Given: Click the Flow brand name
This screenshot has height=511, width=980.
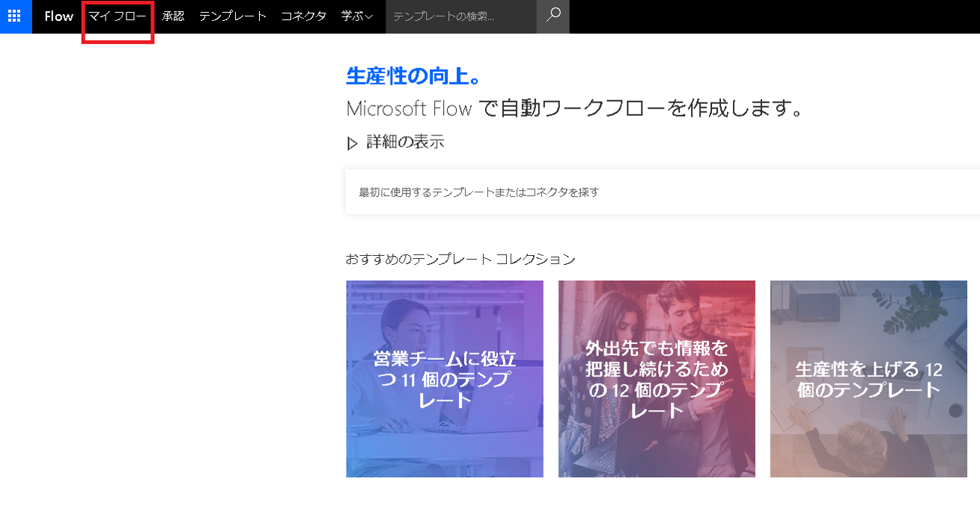Looking at the screenshot, I should pyautogui.click(x=58, y=16).
